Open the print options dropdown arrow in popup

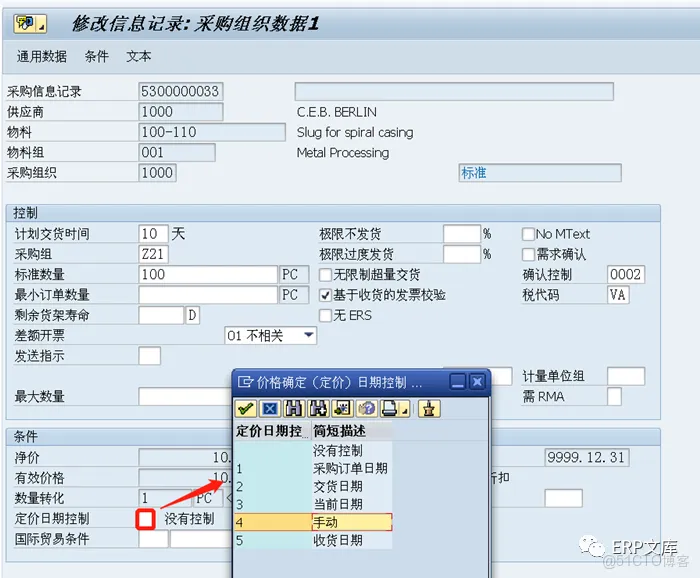pyautogui.click(x=404, y=408)
